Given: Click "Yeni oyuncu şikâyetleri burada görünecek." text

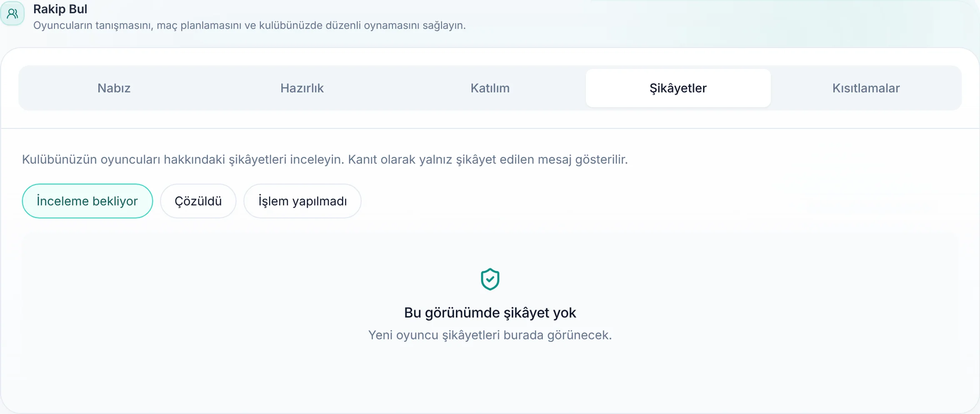Looking at the screenshot, I should pyautogui.click(x=490, y=335).
